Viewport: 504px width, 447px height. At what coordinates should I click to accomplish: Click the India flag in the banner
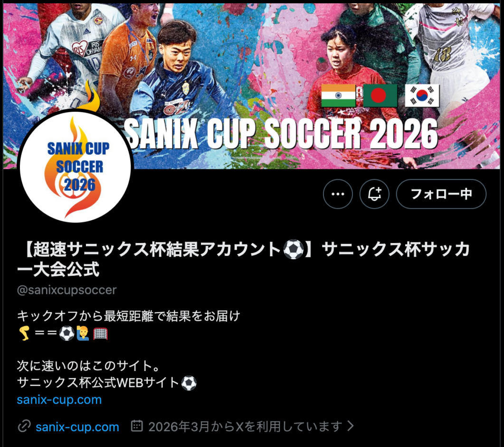(339, 96)
